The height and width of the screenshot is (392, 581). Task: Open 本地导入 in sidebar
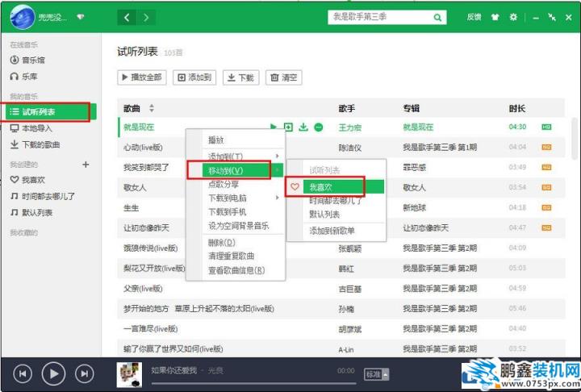(31, 128)
